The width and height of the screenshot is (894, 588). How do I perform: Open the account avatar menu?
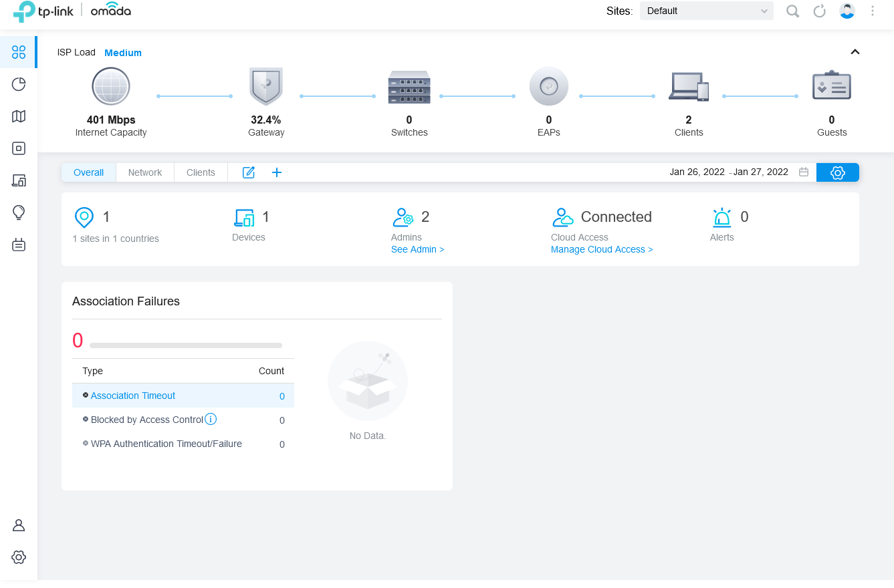tap(847, 11)
